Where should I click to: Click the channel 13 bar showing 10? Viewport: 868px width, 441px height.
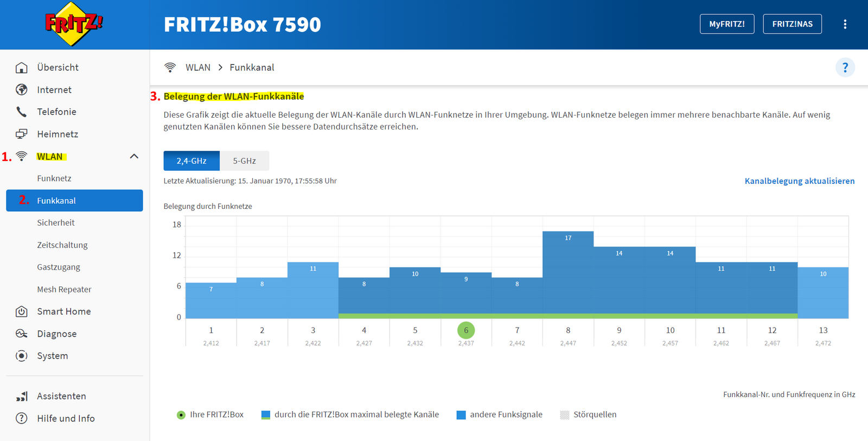pyautogui.click(x=823, y=292)
